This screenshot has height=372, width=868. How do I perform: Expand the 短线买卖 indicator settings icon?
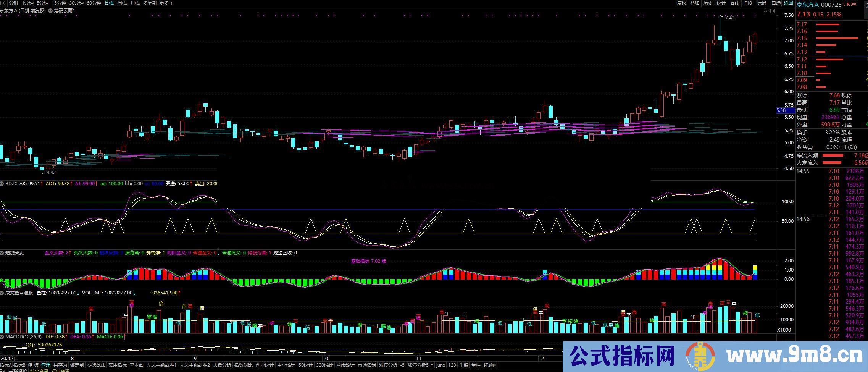[x=2, y=253]
